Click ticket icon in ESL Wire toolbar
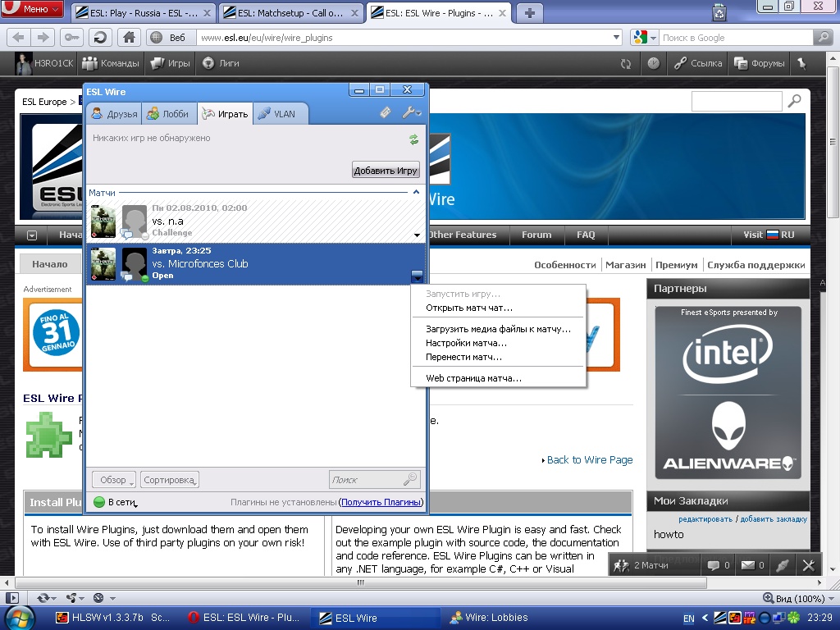 click(x=386, y=112)
